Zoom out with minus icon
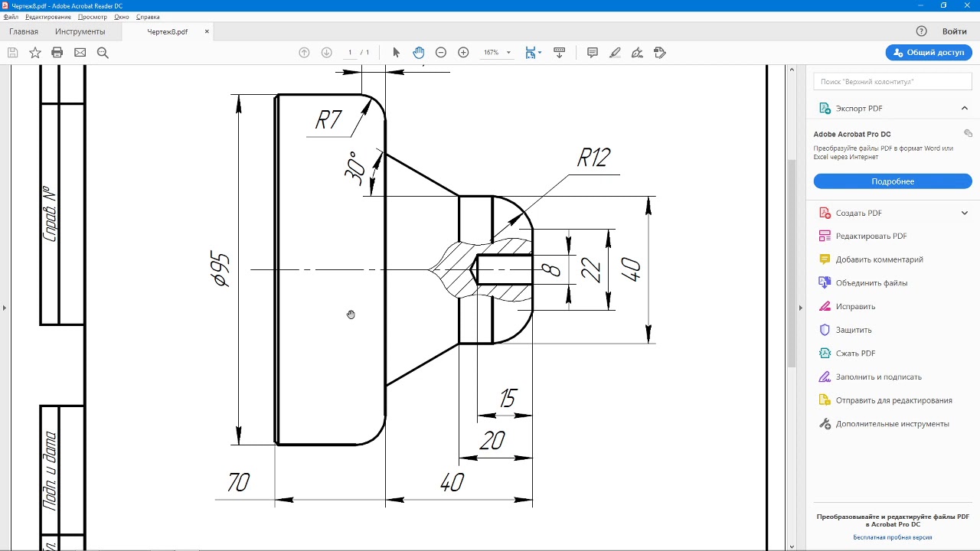The height and width of the screenshot is (551, 980). [441, 53]
